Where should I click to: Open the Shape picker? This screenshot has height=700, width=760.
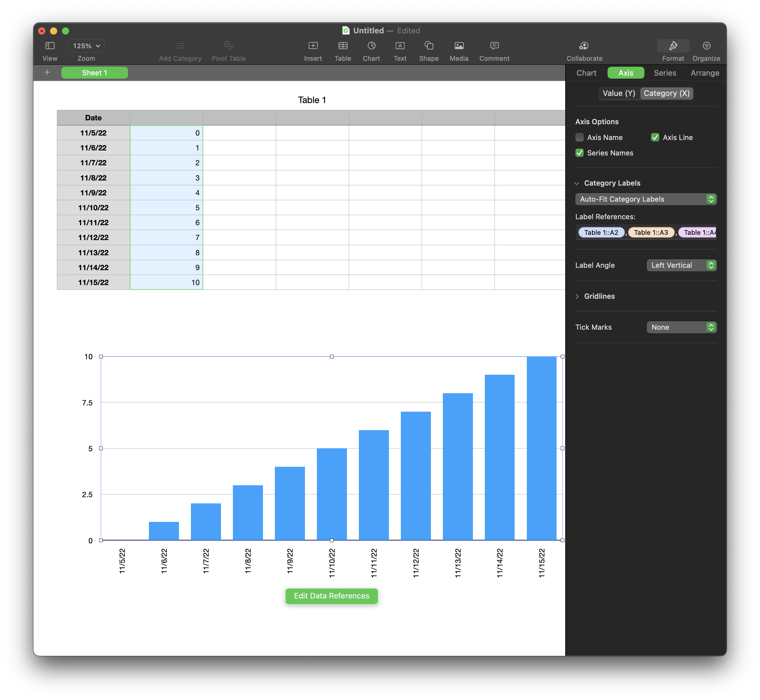(429, 46)
